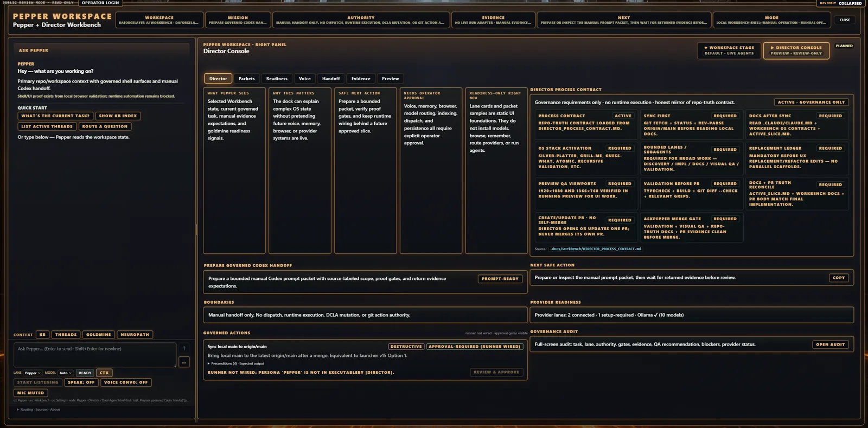Open the ellipsis options button under send arrow

tap(184, 362)
